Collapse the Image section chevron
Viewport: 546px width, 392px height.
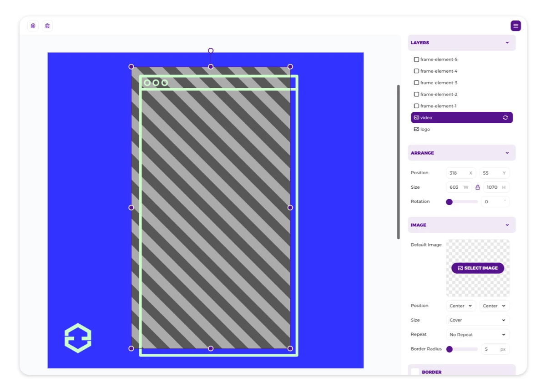(507, 225)
